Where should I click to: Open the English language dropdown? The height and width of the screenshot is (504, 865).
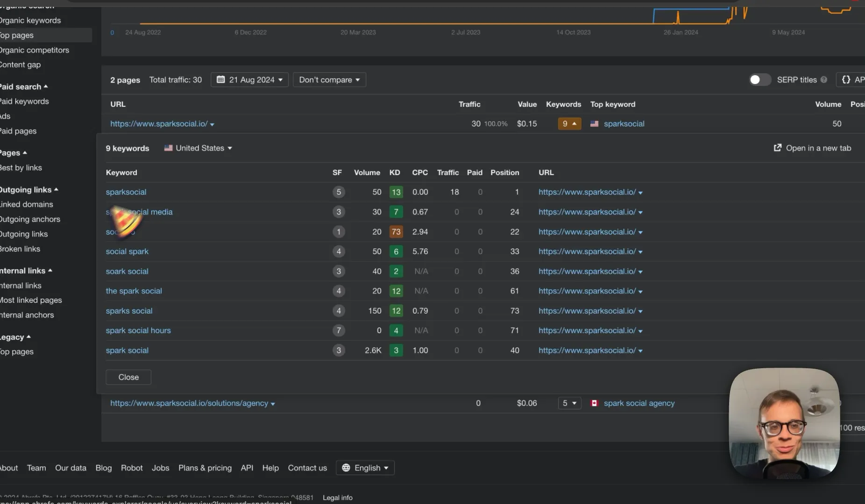365,468
